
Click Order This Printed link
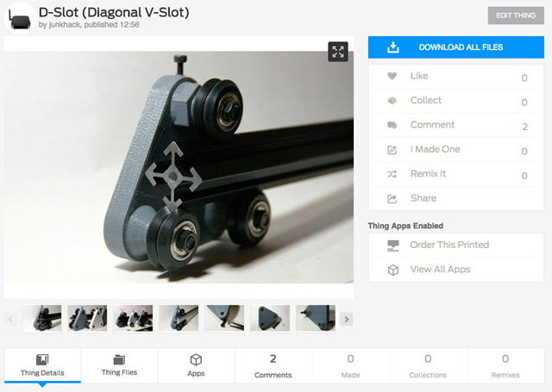coord(449,245)
